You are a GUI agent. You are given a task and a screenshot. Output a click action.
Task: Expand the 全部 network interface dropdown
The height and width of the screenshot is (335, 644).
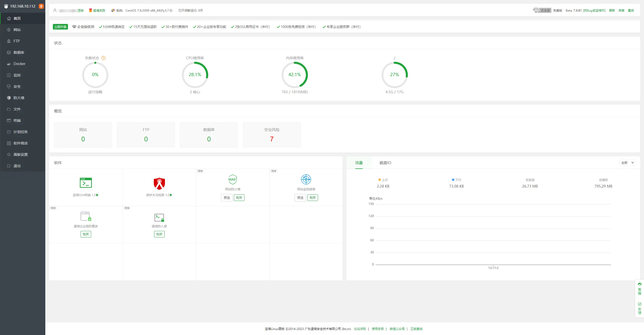pyautogui.click(x=627, y=163)
